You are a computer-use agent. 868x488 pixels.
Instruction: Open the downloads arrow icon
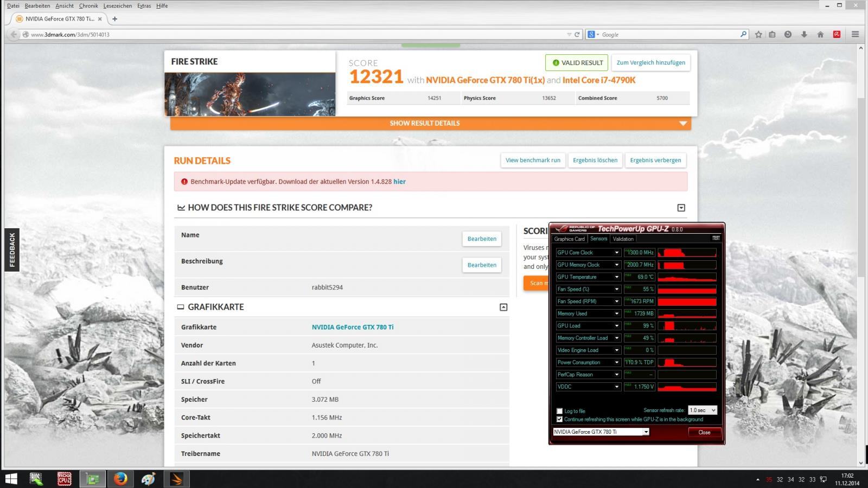[804, 34]
